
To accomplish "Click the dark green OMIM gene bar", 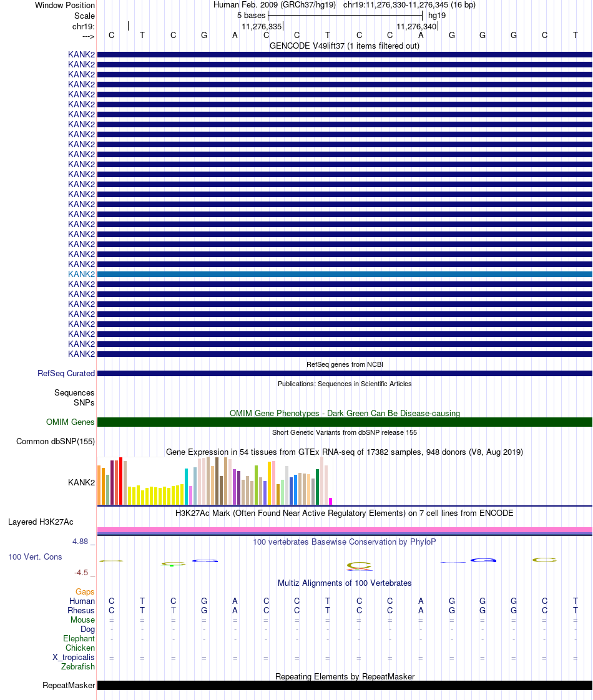I will tap(345, 422).
